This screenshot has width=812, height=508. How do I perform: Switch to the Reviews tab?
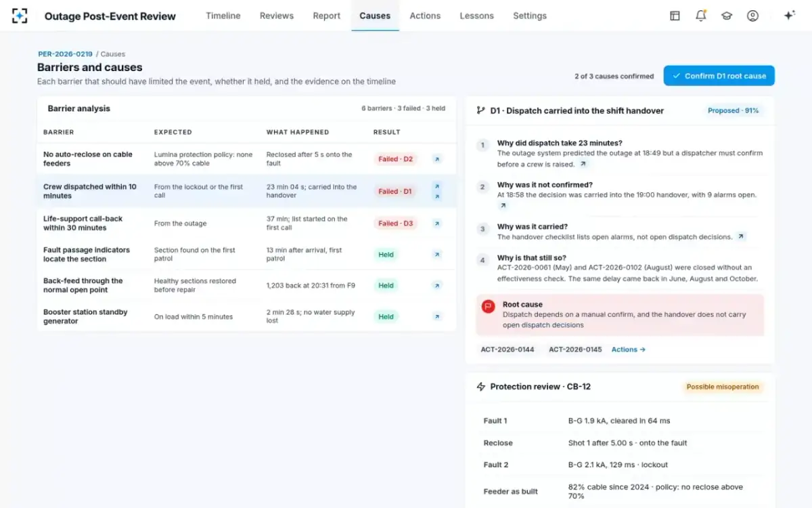coord(277,16)
